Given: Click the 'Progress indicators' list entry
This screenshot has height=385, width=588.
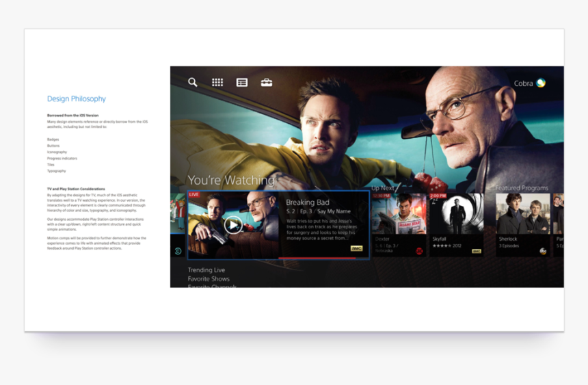Looking at the screenshot, I should click(62, 159).
